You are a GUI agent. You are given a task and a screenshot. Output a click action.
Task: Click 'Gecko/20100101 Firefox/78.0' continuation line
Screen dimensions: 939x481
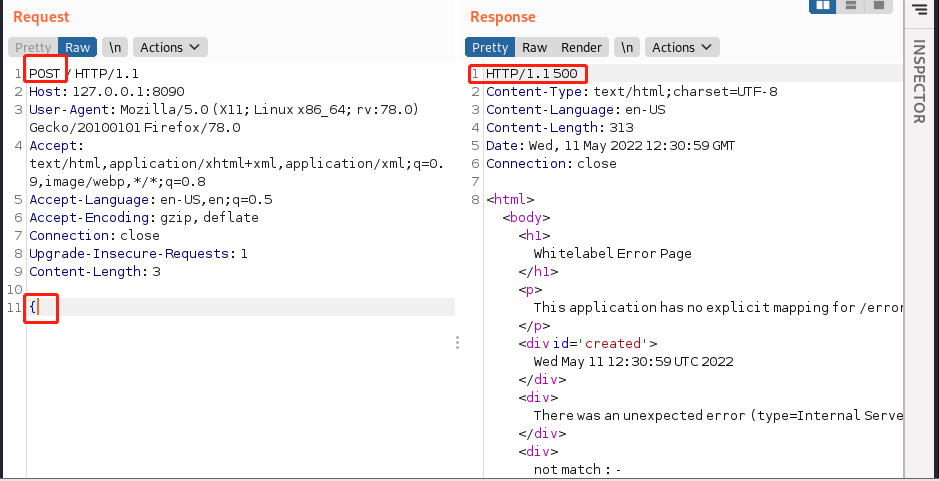pyautogui.click(x=135, y=128)
